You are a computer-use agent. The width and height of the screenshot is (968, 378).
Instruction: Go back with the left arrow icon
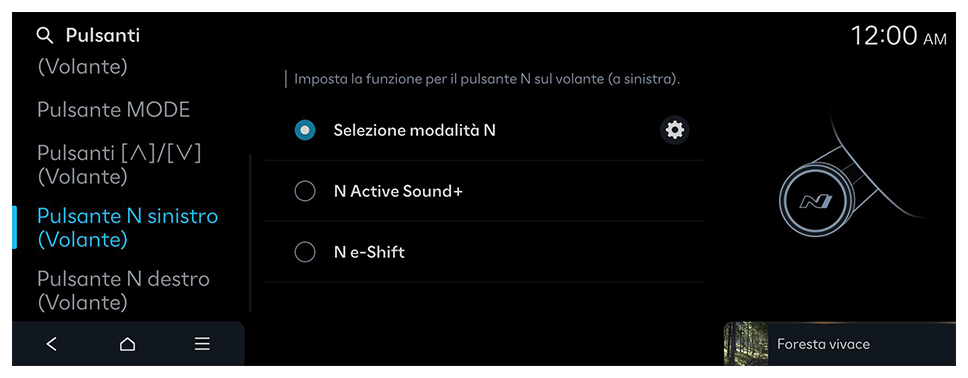click(52, 344)
